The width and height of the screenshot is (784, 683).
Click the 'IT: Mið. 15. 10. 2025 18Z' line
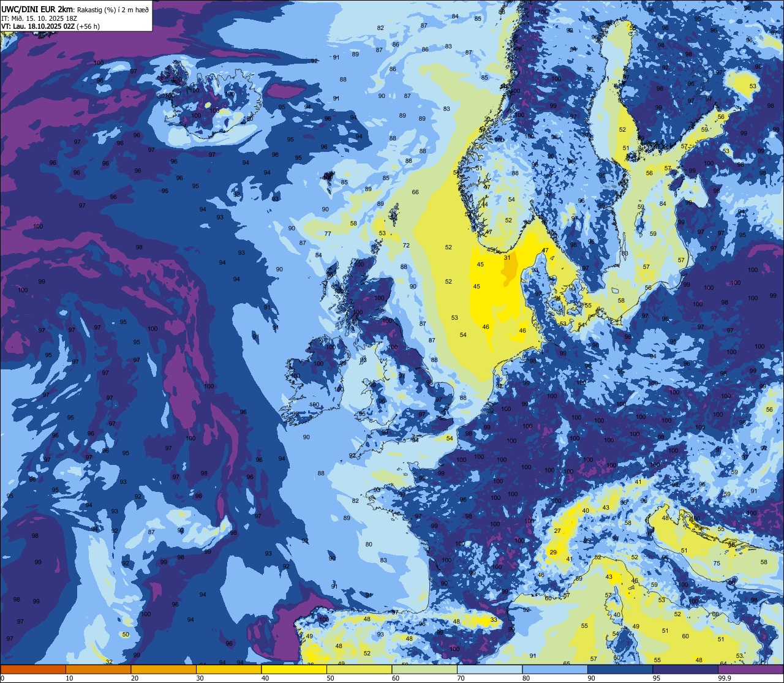[39, 18]
